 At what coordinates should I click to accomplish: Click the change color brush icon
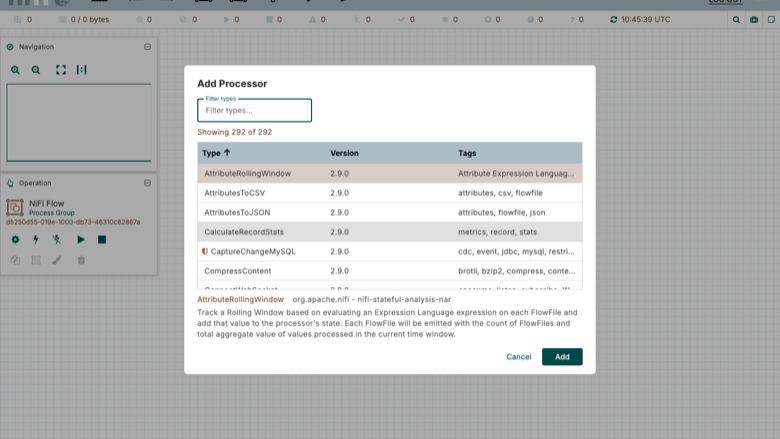57,260
